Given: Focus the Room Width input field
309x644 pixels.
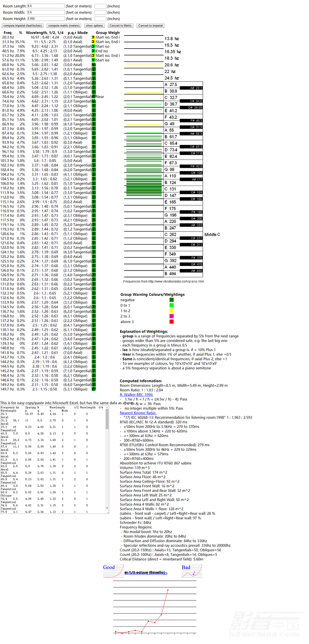Looking at the screenshot, I should [46, 12].
